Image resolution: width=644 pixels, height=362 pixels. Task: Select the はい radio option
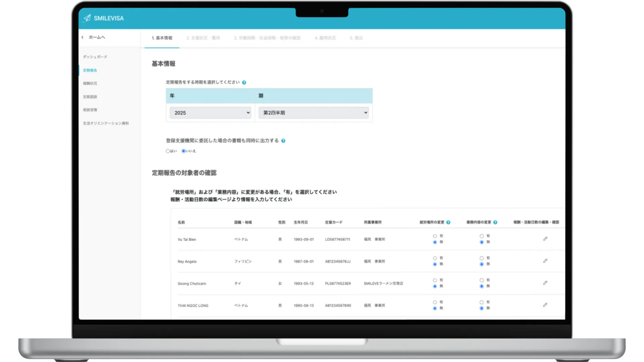coord(168,151)
